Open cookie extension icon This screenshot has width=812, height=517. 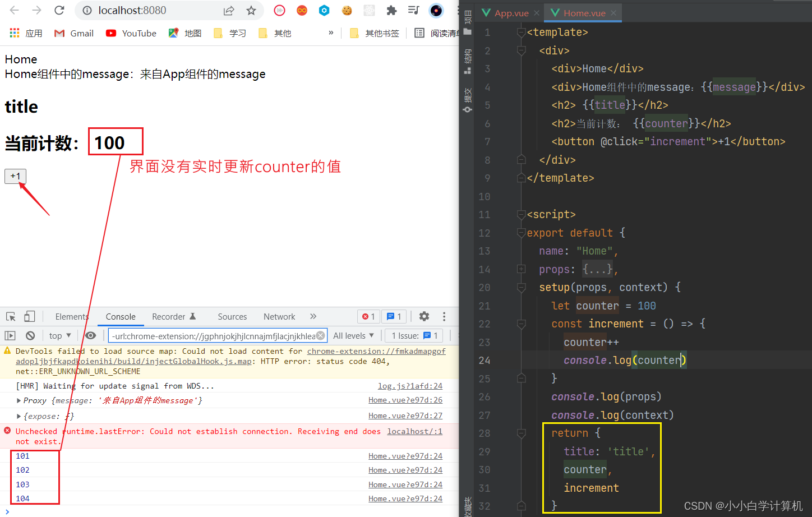347,10
